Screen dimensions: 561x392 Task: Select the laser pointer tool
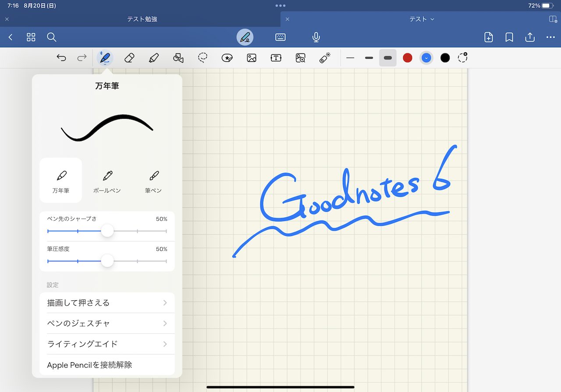[325, 58]
